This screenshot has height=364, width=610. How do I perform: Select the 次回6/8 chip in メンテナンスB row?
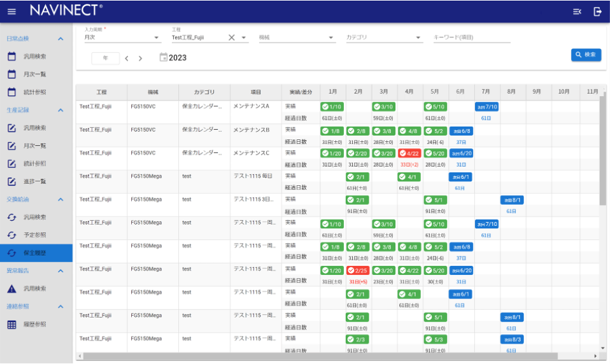click(x=461, y=131)
